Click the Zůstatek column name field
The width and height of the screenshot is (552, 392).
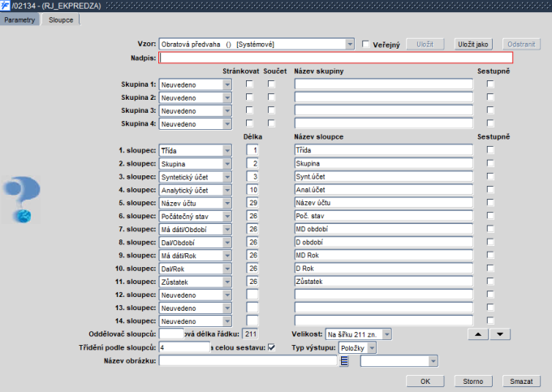click(x=383, y=281)
